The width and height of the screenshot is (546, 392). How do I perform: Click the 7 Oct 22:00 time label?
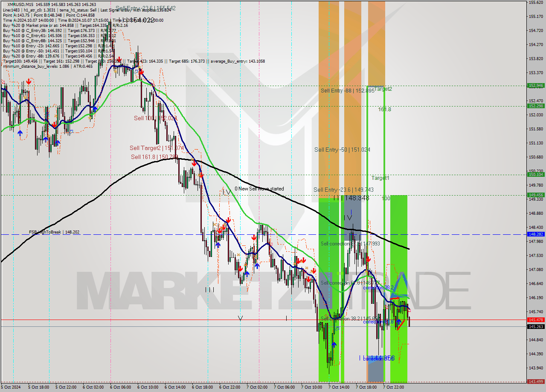394,387
